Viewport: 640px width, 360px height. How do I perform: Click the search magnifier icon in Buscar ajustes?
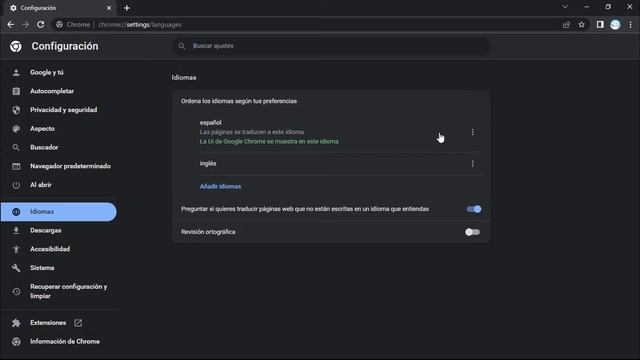[x=182, y=46]
